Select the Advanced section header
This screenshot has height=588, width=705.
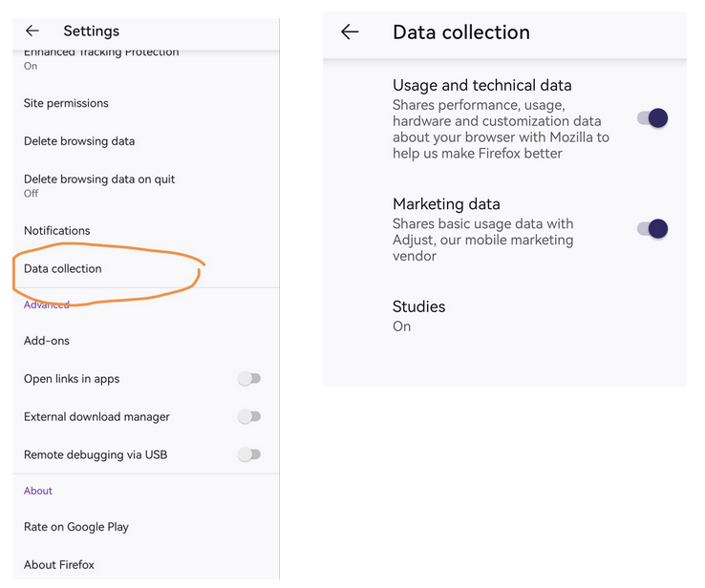47,304
